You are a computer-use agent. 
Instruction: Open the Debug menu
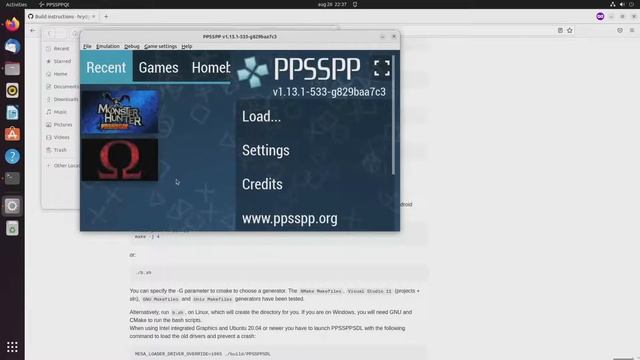point(132,47)
